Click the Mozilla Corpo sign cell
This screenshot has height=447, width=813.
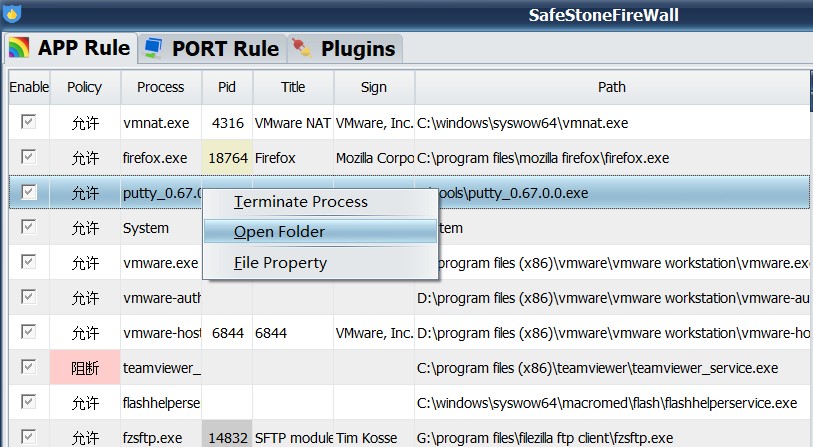374,158
